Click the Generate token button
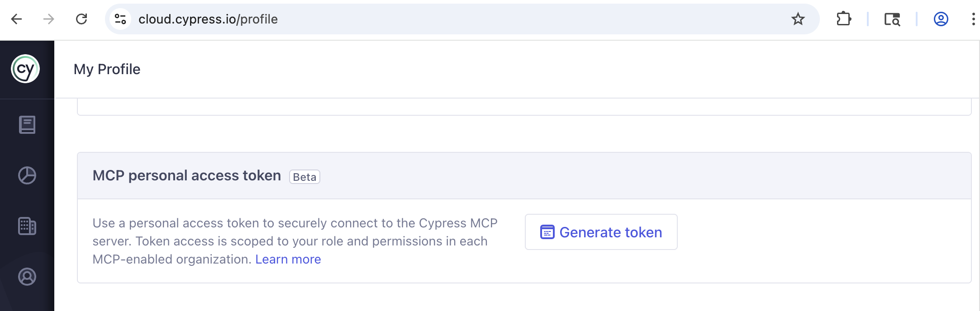 (x=601, y=232)
